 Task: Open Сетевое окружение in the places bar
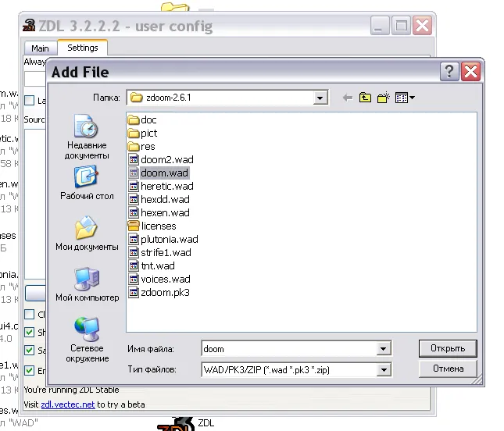click(87, 337)
